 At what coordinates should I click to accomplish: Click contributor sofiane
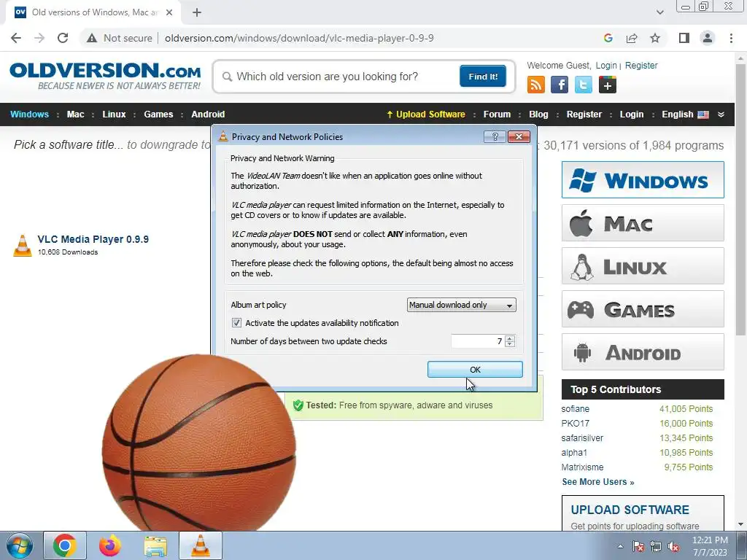pyautogui.click(x=575, y=409)
